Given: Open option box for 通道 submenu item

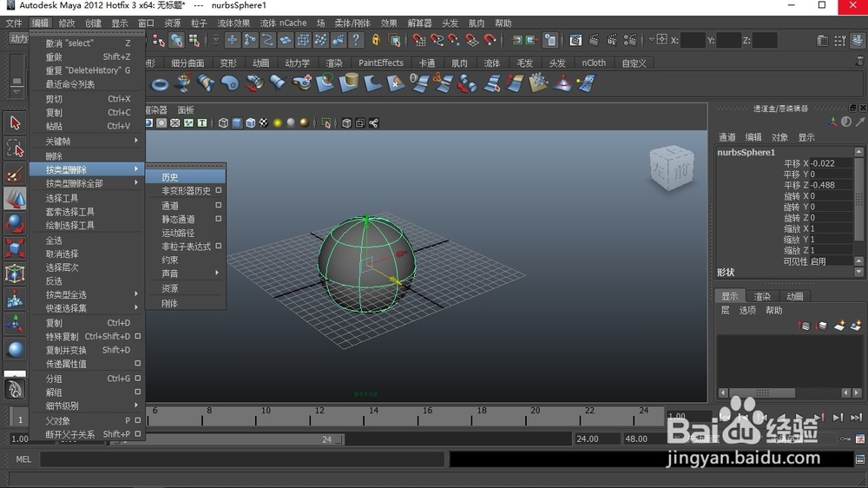Looking at the screenshot, I should (x=219, y=205).
